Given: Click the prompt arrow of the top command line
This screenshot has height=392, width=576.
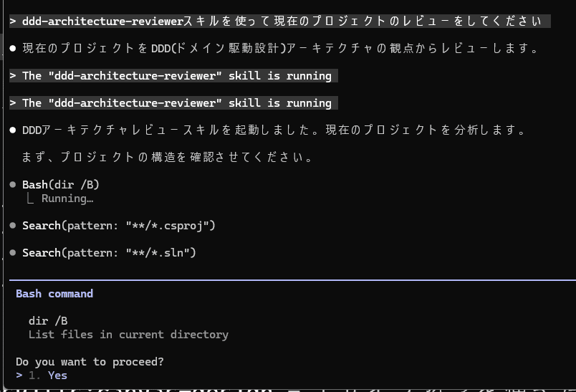Looking at the screenshot, I should (x=13, y=21).
